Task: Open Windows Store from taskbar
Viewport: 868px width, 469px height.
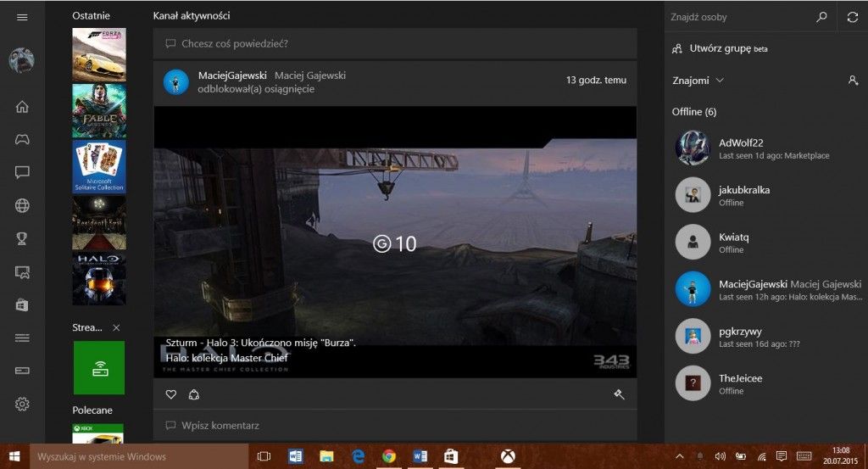Action: 451,456
